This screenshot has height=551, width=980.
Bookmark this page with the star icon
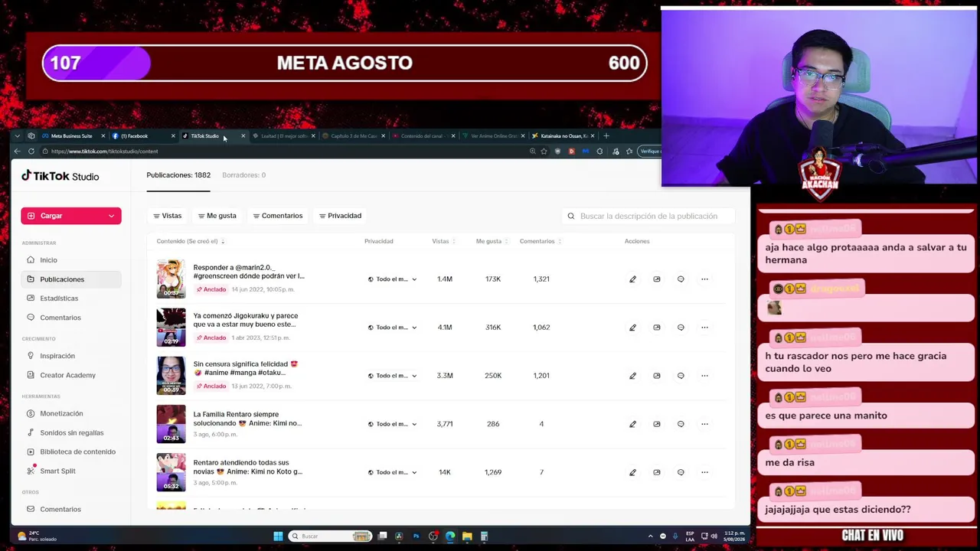[x=544, y=152]
